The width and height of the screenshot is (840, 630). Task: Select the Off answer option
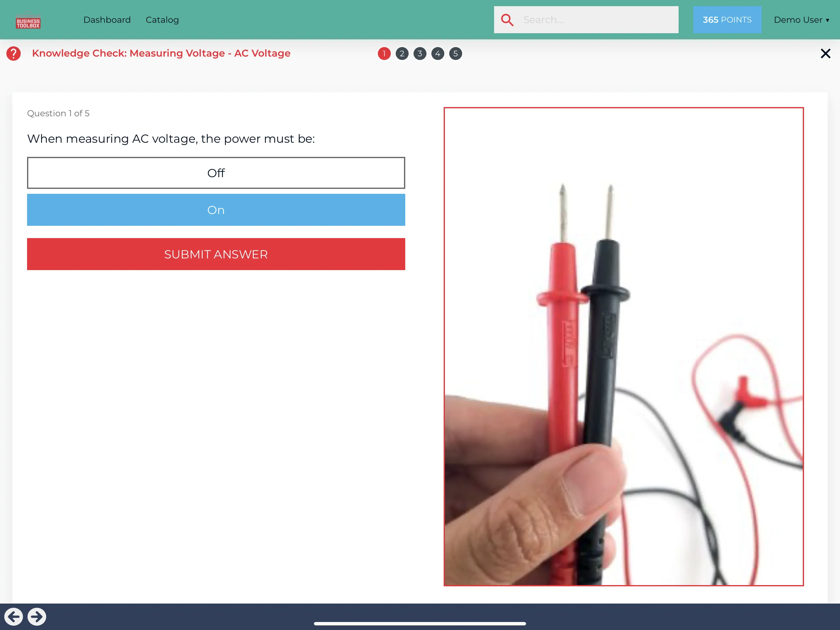[x=216, y=173]
